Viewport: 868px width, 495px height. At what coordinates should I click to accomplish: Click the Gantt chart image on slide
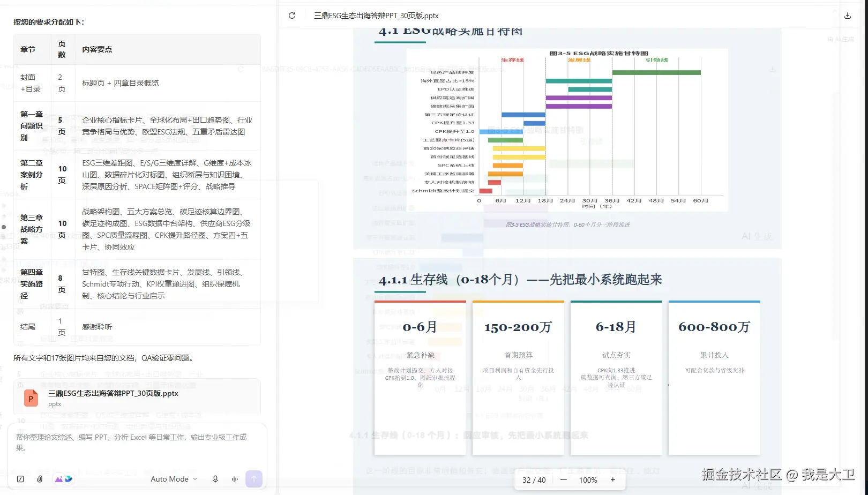tap(567, 130)
